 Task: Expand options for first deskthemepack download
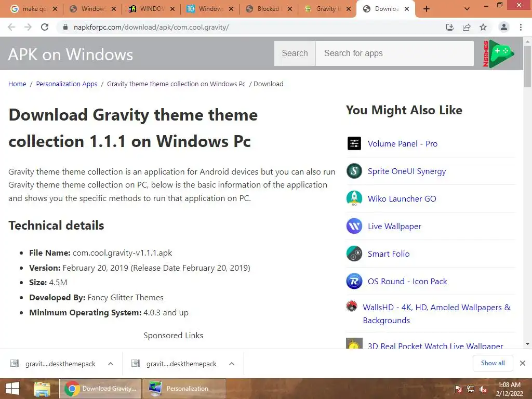click(x=111, y=364)
